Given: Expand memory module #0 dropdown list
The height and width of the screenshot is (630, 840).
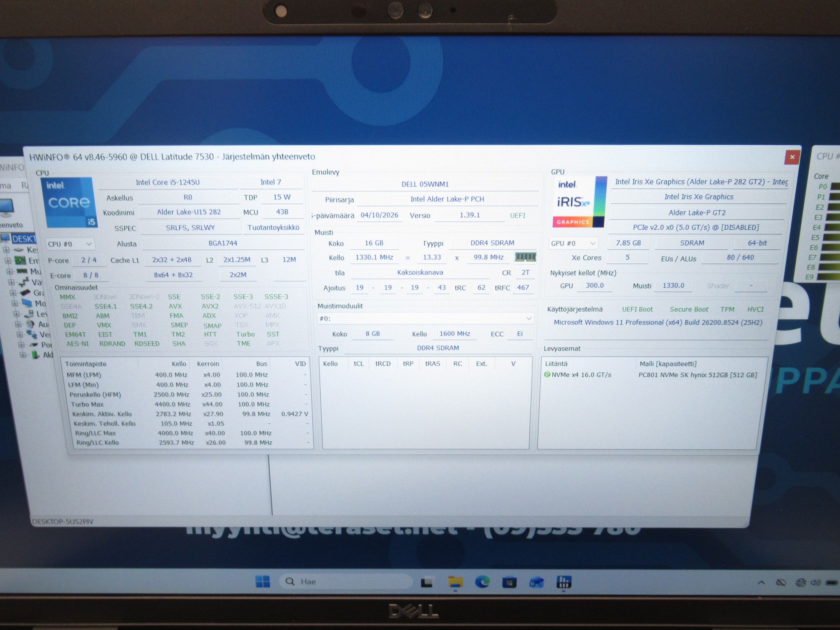Looking at the screenshot, I should point(425,318).
